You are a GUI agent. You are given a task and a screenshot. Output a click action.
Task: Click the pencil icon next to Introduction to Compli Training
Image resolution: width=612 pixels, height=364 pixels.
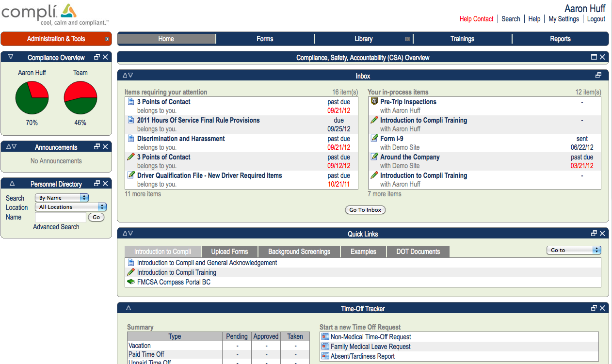[x=373, y=120]
